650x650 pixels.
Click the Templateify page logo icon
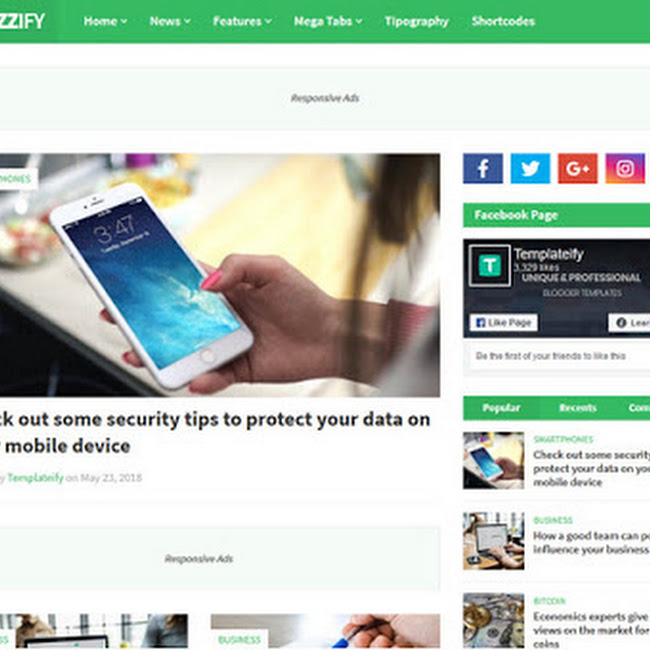pyautogui.click(x=490, y=266)
